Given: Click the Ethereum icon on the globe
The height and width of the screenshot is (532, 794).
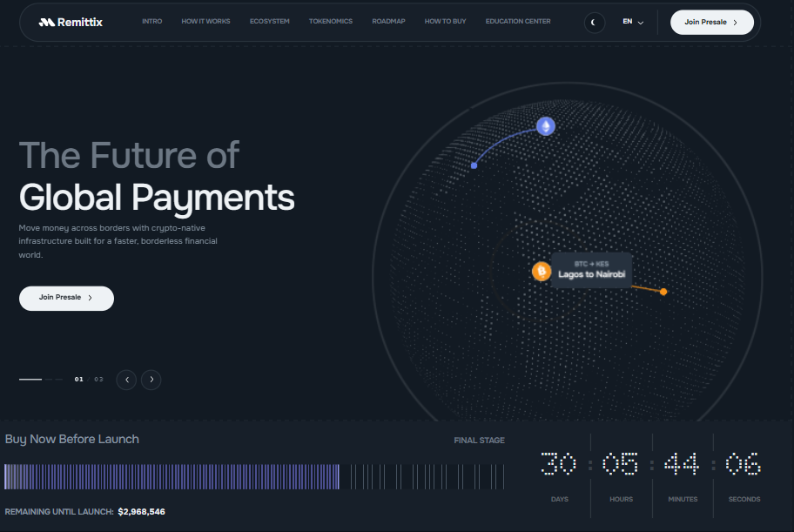Looking at the screenshot, I should click(545, 125).
